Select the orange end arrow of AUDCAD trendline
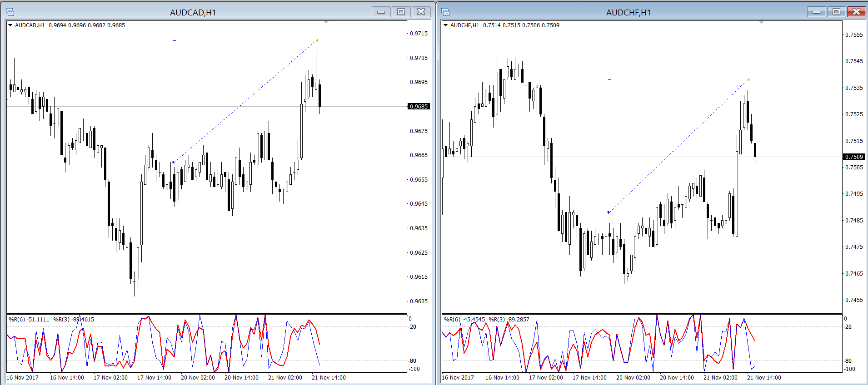Viewport: 868px width, 385px height. 317,41
